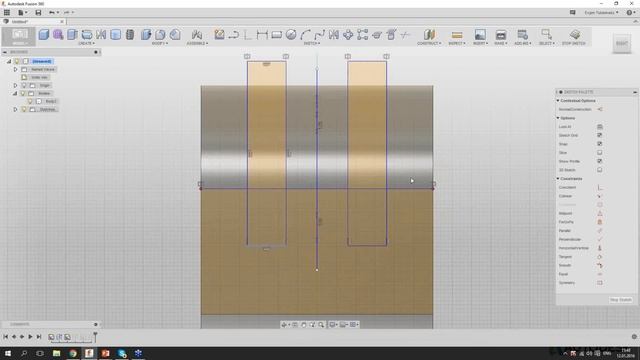Image resolution: width=640 pixels, height=360 pixels.
Task: Click the Symmetry constraint icon
Action: point(600,282)
